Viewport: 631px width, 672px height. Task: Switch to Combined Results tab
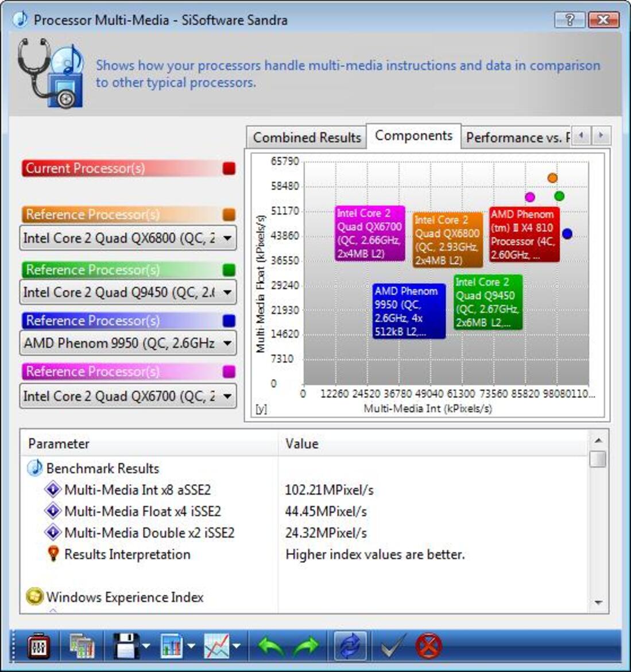(x=306, y=138)
